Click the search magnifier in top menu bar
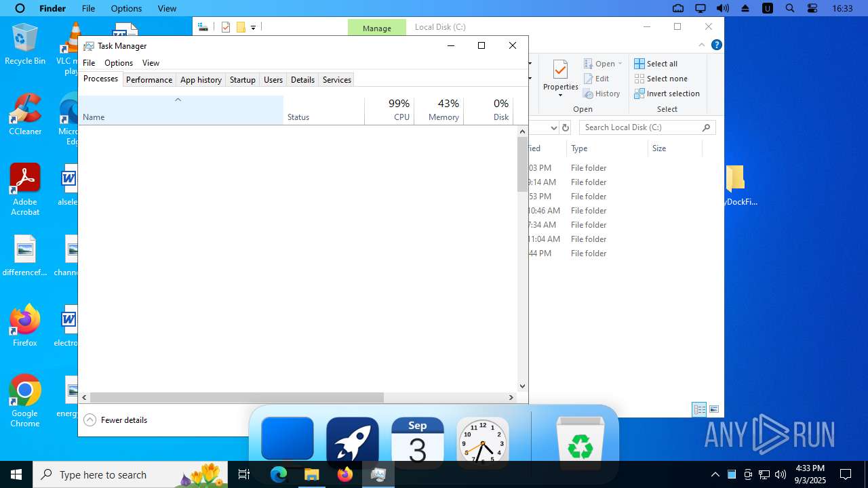The height and width of the screenshot is (488, 868). (x=790, y=8)
